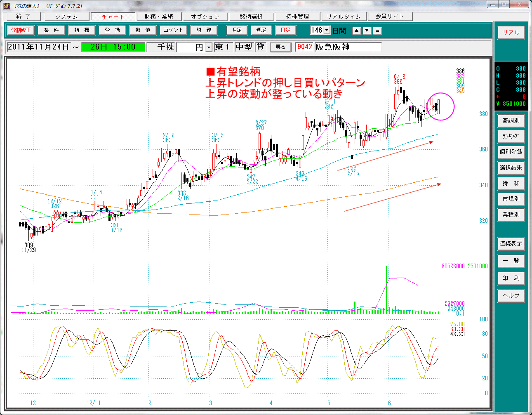Click the 市場別 sidebar button

tap(511, 199)
